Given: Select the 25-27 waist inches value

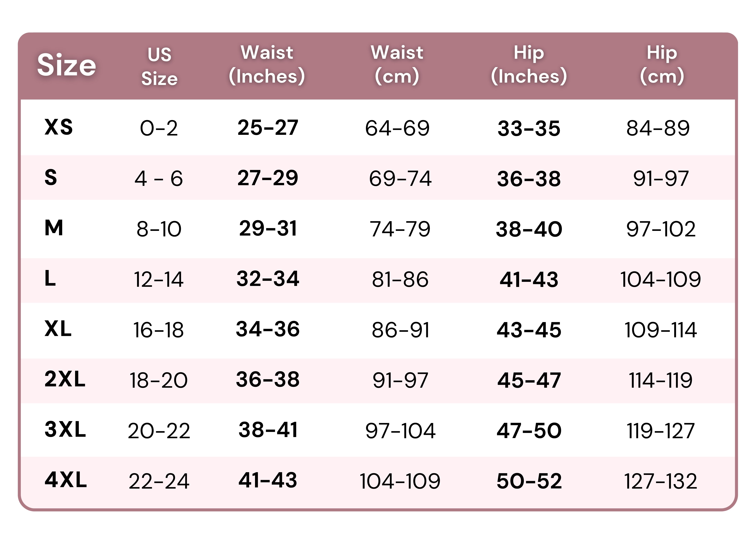Looking at the screenshot, I should (268, 128).
